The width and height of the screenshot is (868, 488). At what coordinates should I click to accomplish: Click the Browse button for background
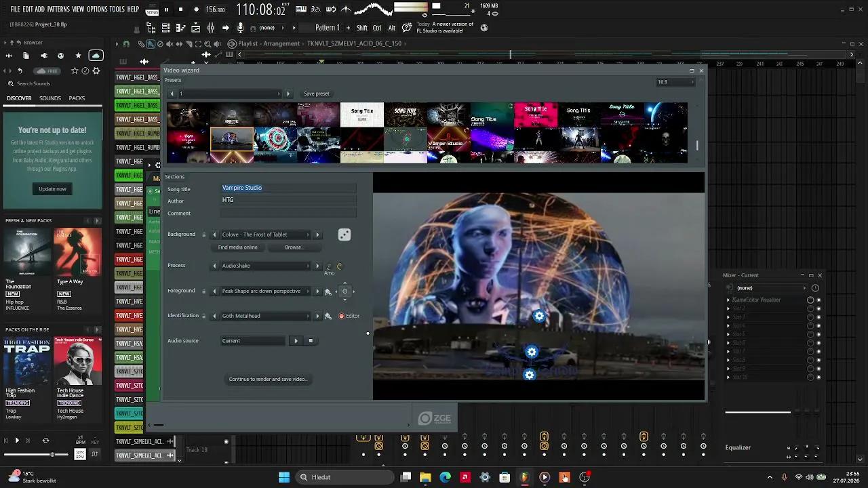(294, 247)
